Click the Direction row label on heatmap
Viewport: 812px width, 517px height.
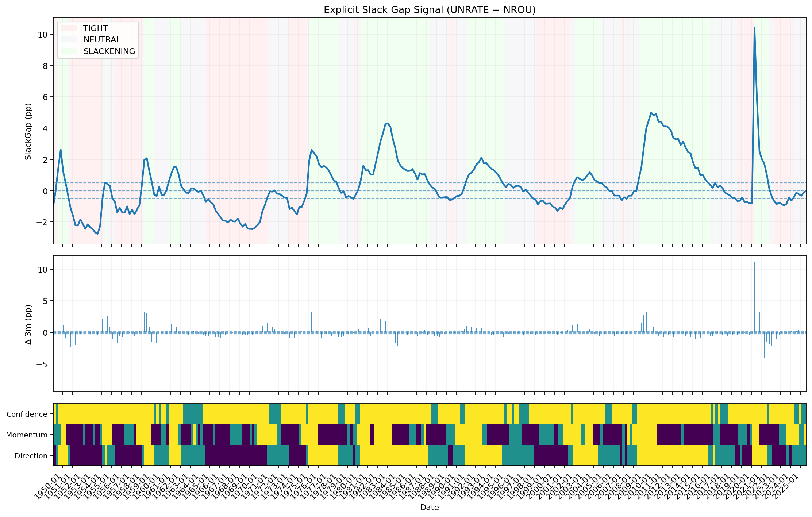[31, 456]
